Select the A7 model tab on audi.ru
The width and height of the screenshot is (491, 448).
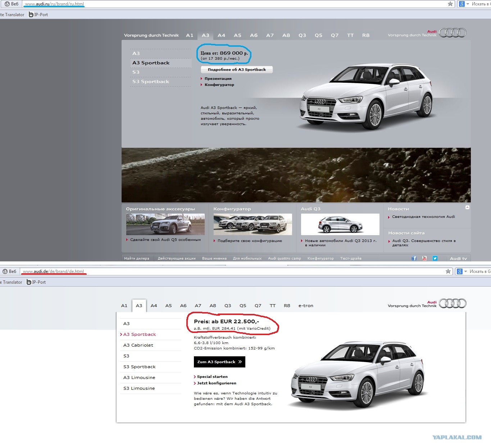pyautogui.click(x=270, y=35)
